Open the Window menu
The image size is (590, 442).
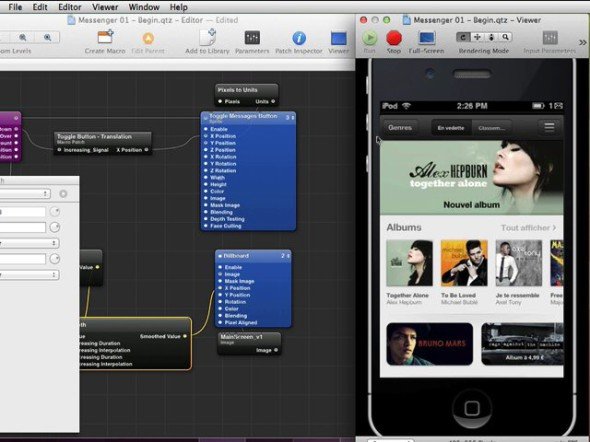pos(144,7)
